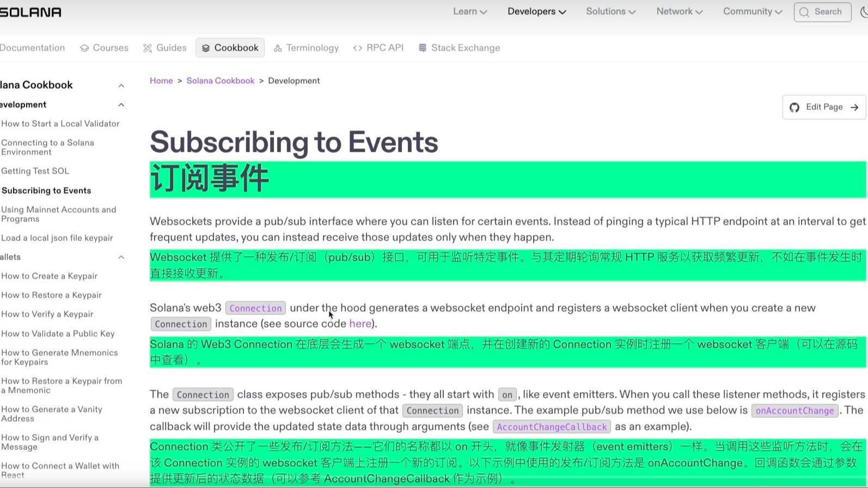Click the Search input field
This screenshot has width=868, height=488.
(822, 12)
